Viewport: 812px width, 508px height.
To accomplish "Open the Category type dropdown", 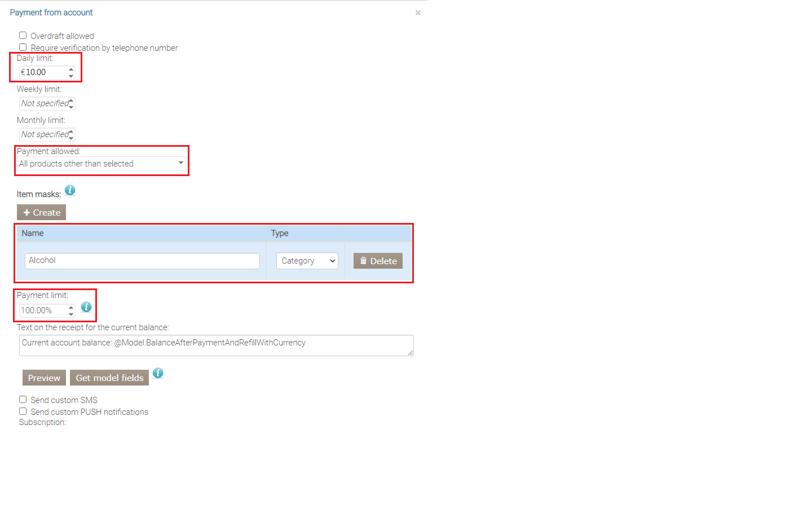I will point(307,261).
